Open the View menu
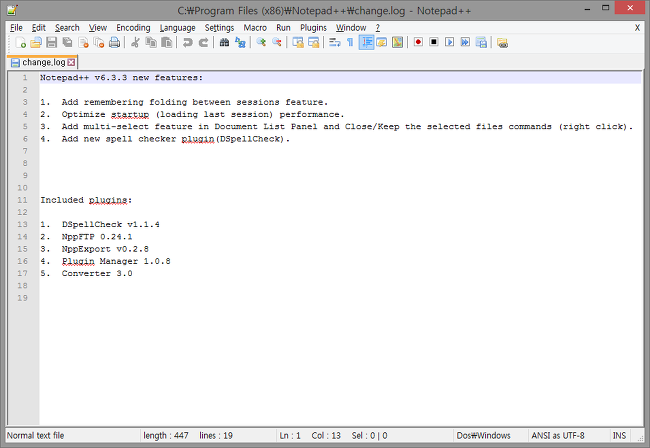The width and height of the screenshot is (650, 448). (x=98, y=28)
